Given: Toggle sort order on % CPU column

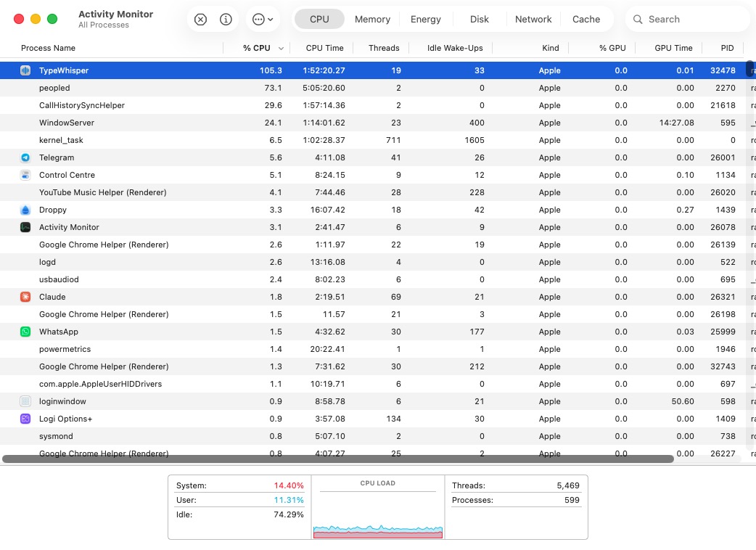Looking at the screenshot, I should coord(257,48).
